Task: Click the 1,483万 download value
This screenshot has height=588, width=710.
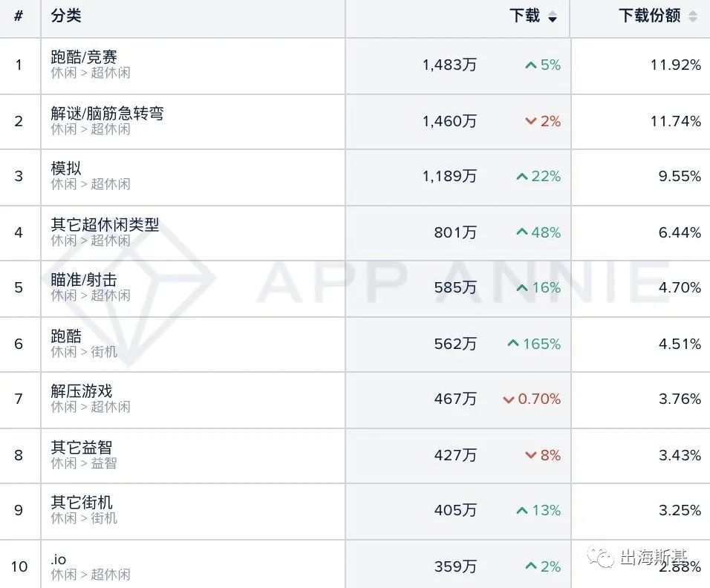Action: 449,65
